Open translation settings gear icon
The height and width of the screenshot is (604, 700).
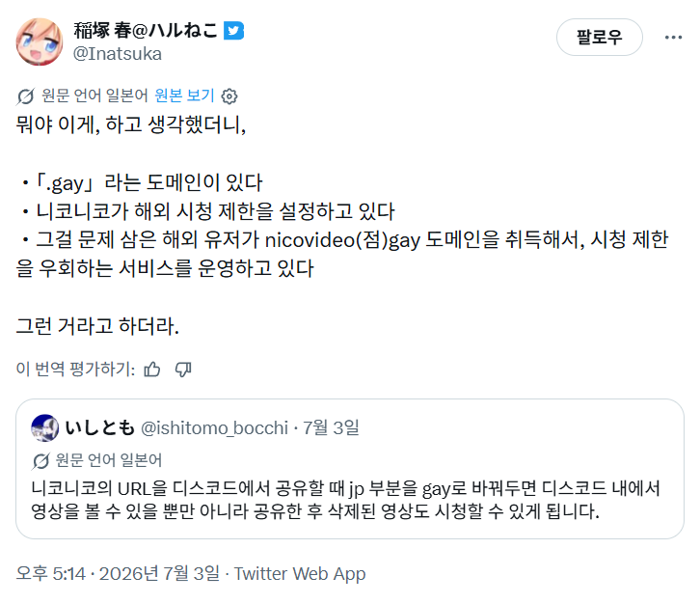click(x=229, y=96)
